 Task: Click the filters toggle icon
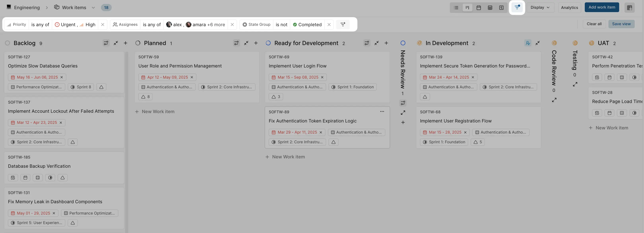tap(517, 8)
